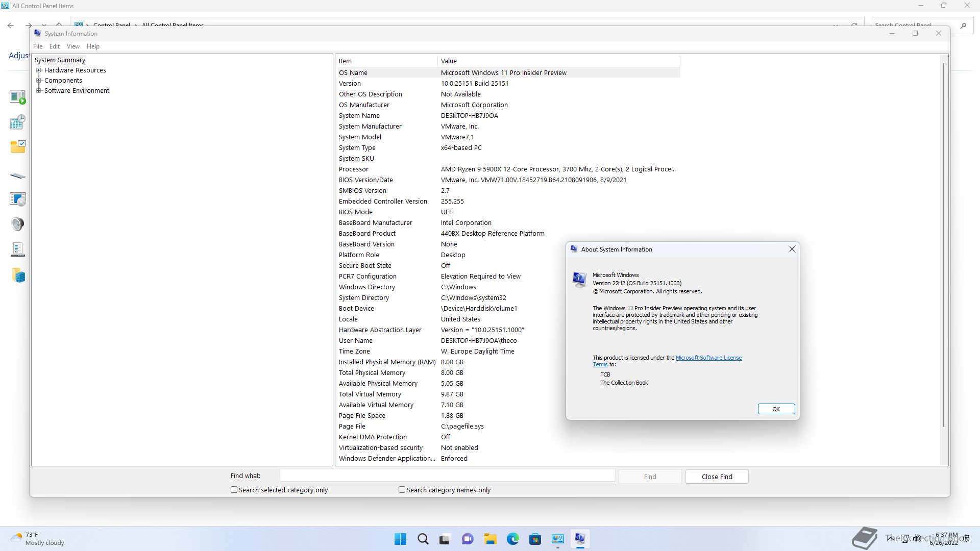The width and height of the screenshot is (980, 551).
Task: Select the Installed Physical Memory (RAM) row
Action: (508, 362)
